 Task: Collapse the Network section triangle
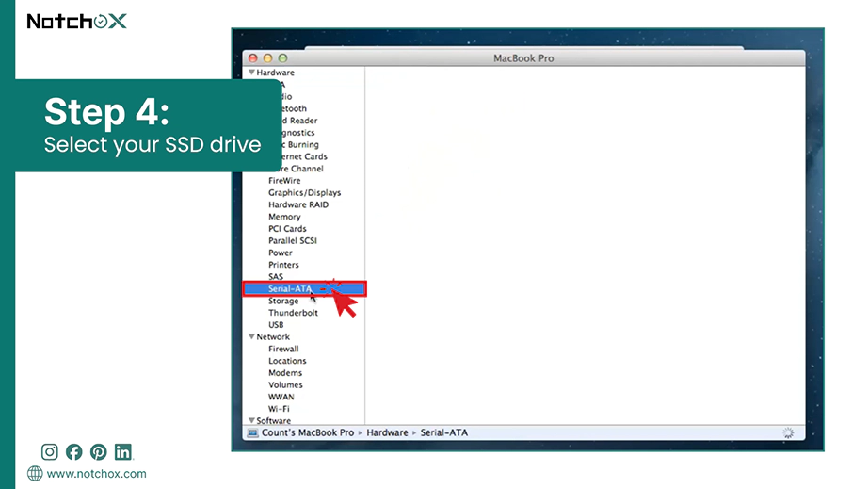tap(252, 336)
